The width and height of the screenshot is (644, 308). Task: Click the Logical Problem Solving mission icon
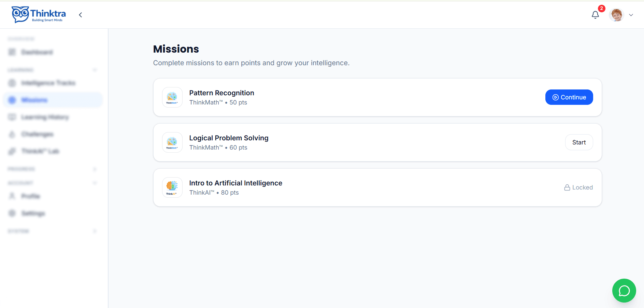click(172, 142)
